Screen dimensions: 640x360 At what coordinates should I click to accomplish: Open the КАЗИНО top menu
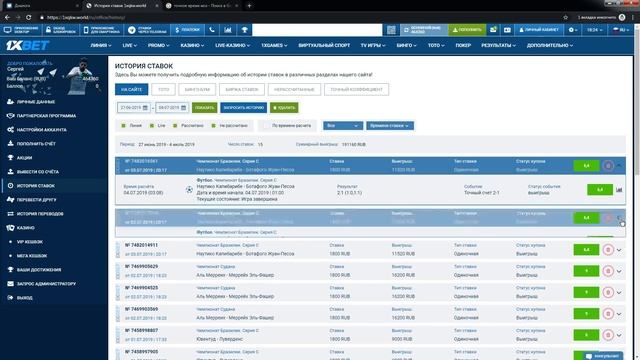pyautogui.click(x=192, y=45)
